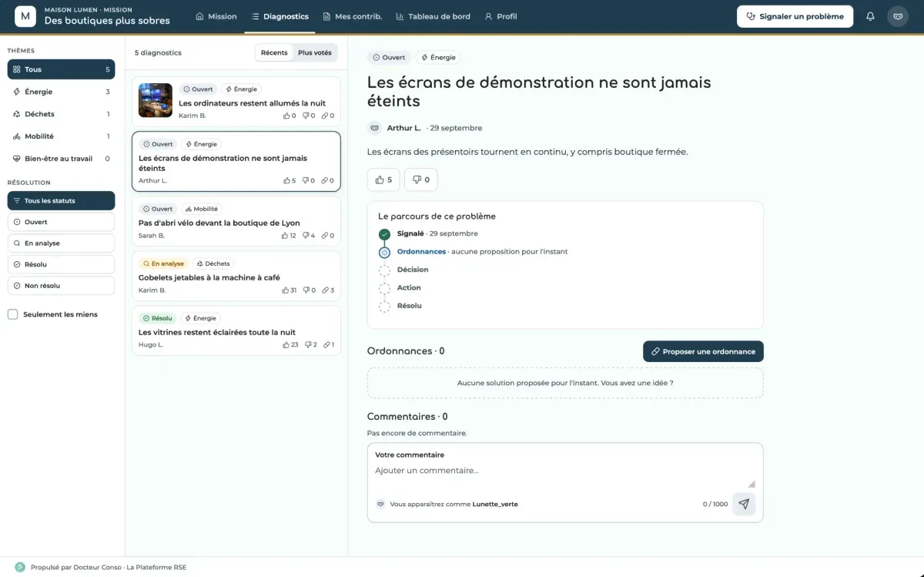Click thumbs-down icon on abri vélo card
Image resolution: width=924 pixels, height=577 pixels.
click(306, 236)
